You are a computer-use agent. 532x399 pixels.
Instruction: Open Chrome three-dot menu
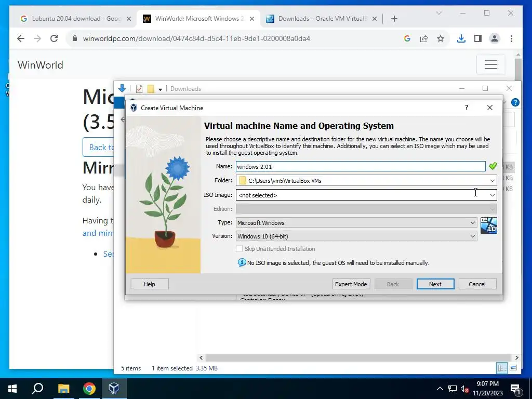click(x=511, y=38)
